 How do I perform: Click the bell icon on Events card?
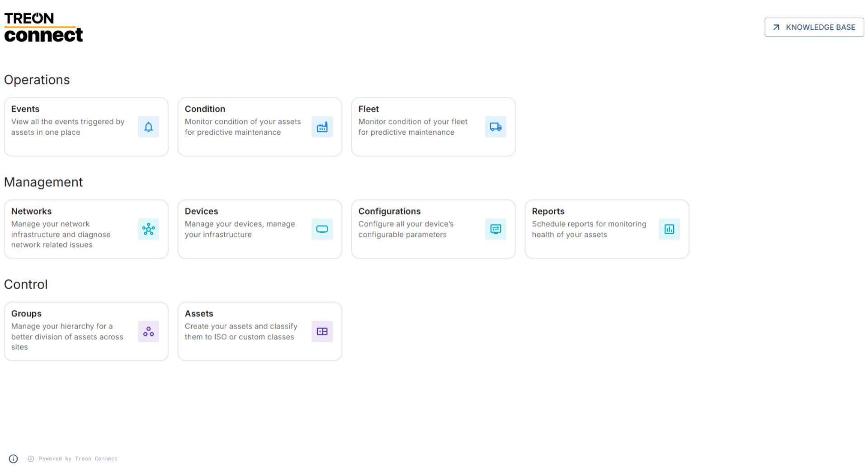click(148, 127)
